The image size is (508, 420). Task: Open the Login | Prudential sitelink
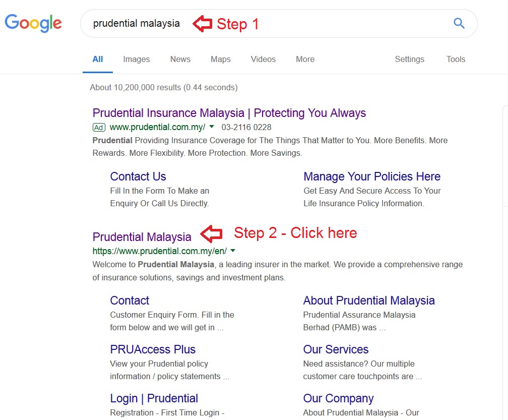(x=154, y=398)
